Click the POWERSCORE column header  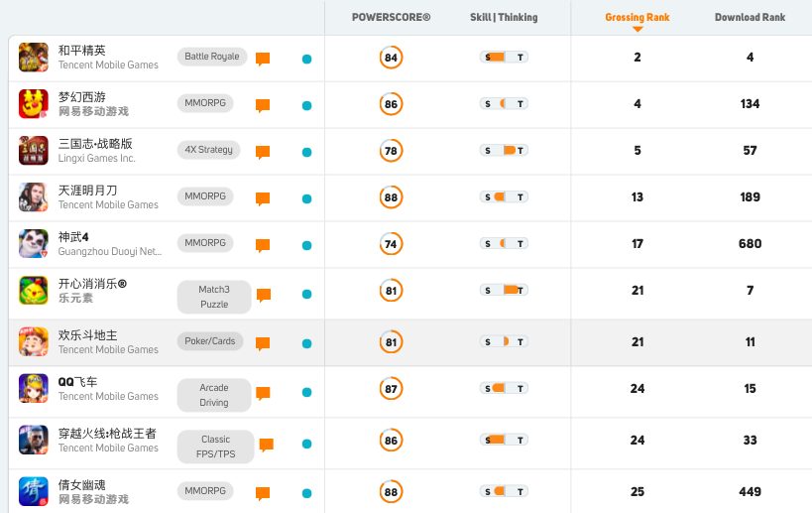(x=391, y=17)
